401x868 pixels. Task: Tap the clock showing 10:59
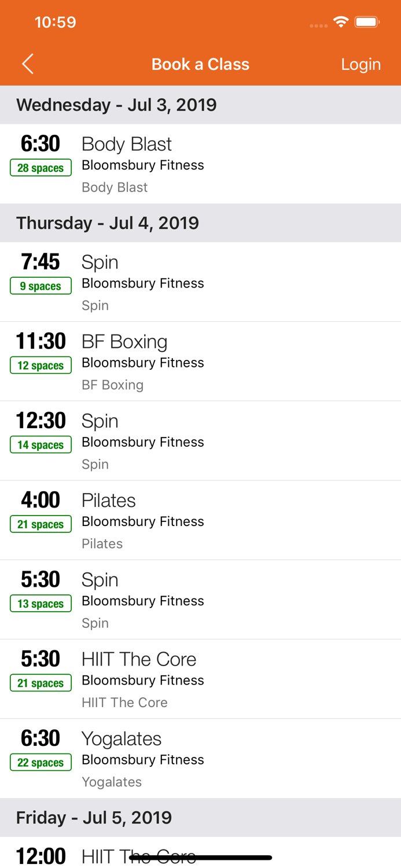coord(56,23)
